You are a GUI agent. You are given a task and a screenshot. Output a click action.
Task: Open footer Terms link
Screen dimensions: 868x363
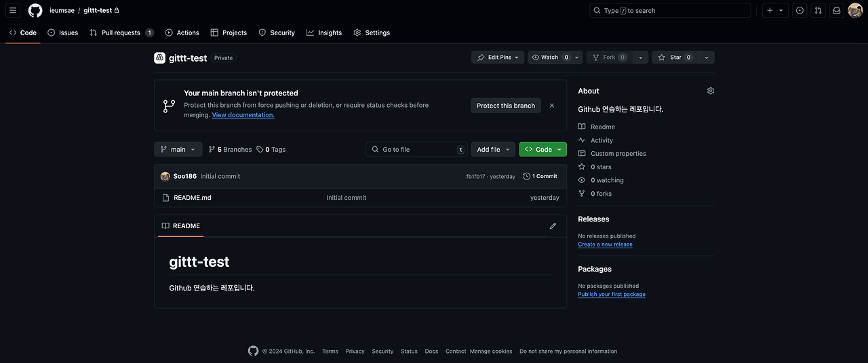[330, 351]
